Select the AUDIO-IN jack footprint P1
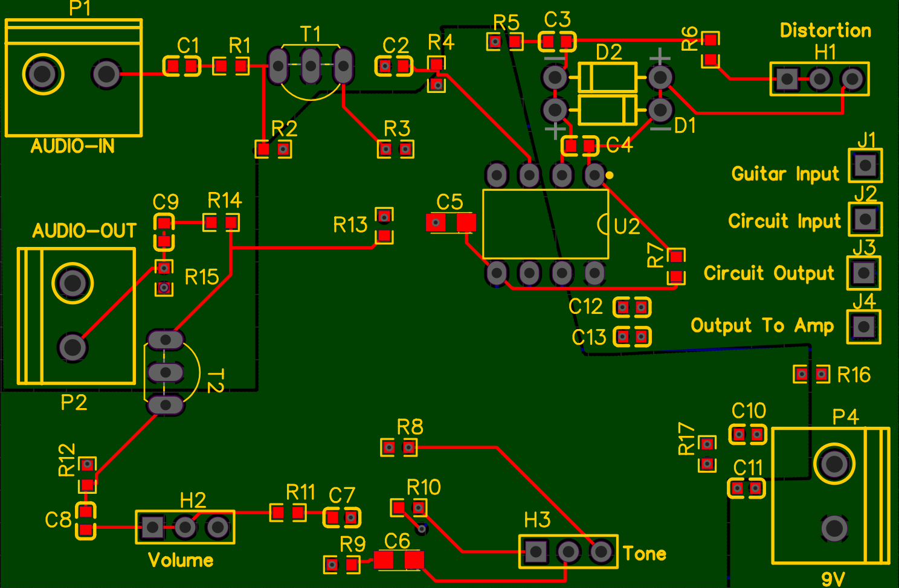 (x=74, y=77)
